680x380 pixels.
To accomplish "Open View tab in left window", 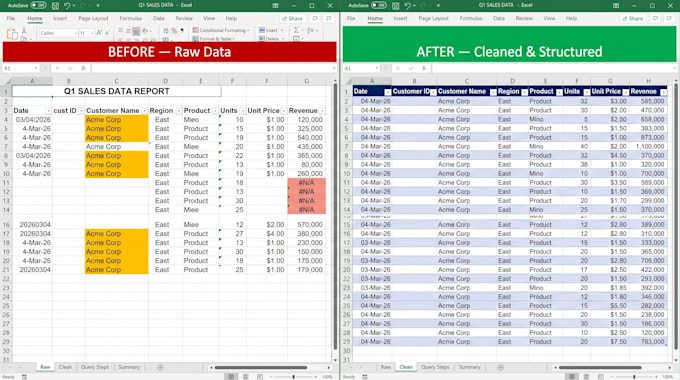I will coord(209,18).
